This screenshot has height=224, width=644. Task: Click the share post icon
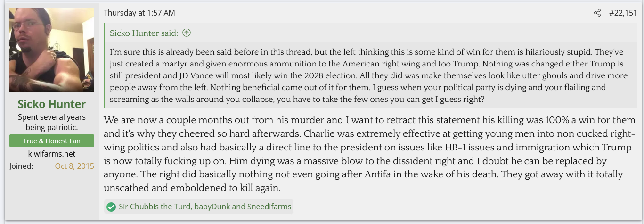pyautogui.click(x=597, y=13)
